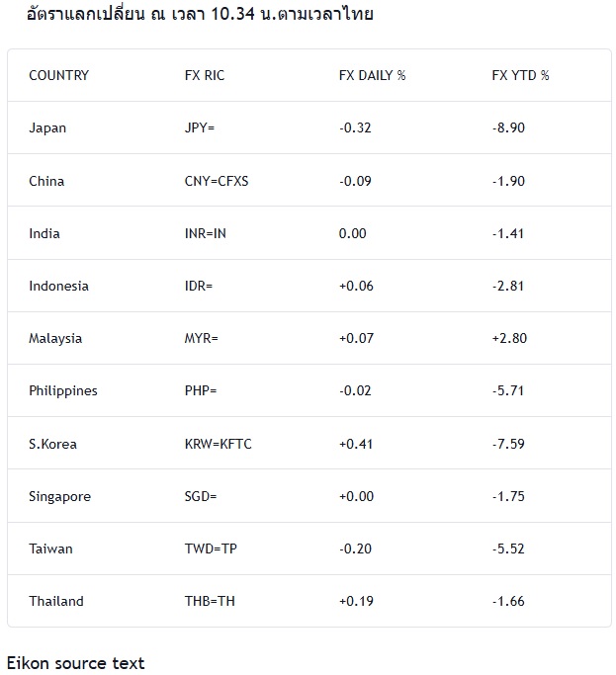Click the FX DAILY % column header
Screen dimensions: 616x675
click(372, 75)
